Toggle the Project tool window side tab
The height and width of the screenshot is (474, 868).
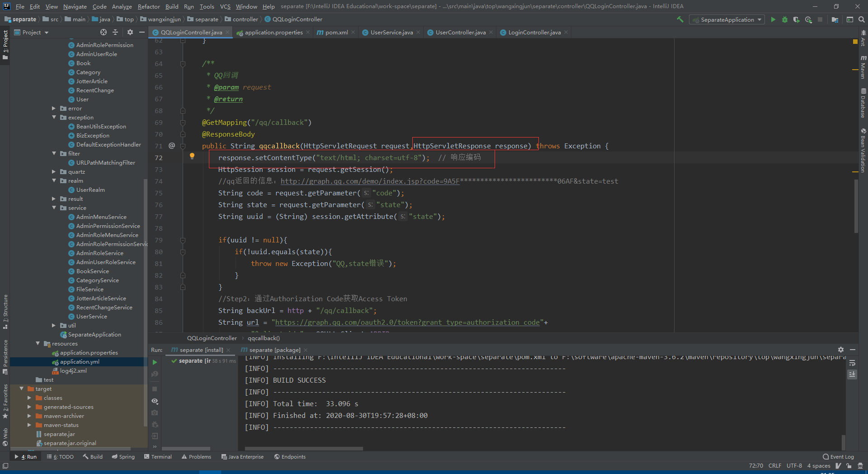pyautogui.click(x=5, y=44)
